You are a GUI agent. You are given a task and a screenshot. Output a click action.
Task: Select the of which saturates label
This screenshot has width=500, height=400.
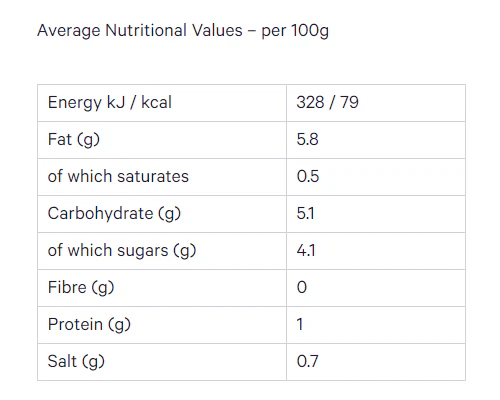pyautogui.click(x=118, y=176)
